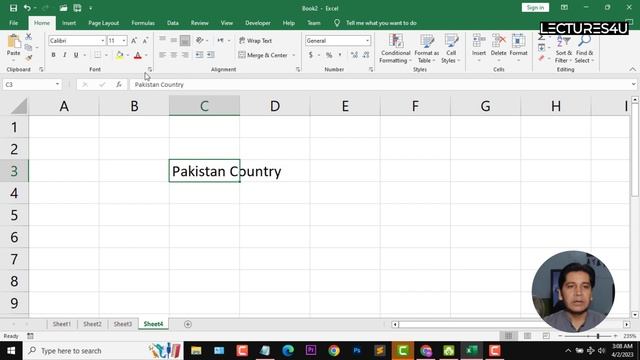The height and width of the screenshot is (360, 640).
Task: Switch to the Formulas tab
Action: 143,23
